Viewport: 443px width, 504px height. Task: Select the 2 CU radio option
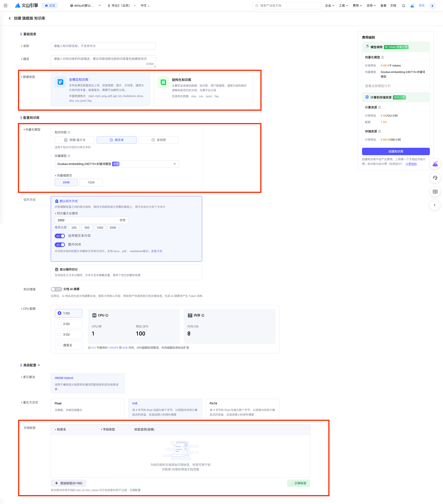[60, 324]
